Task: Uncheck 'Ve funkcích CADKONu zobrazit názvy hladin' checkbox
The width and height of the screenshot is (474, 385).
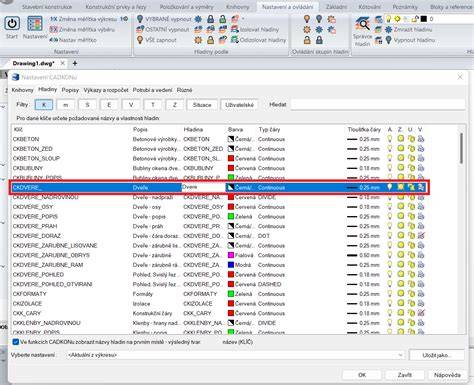Action: [x=15, y=342]
